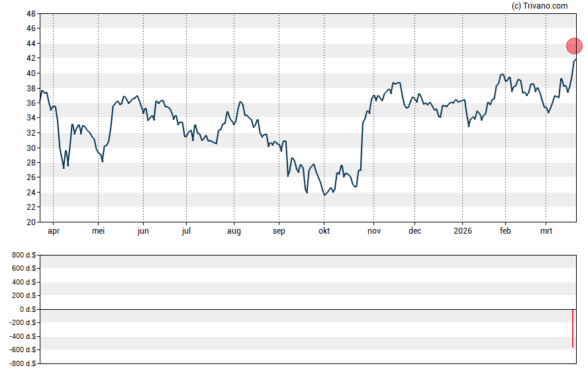588x374 pixels.
Task: Click the 20 price axis label
Action: pyautogui.click(x=31, y=222)
